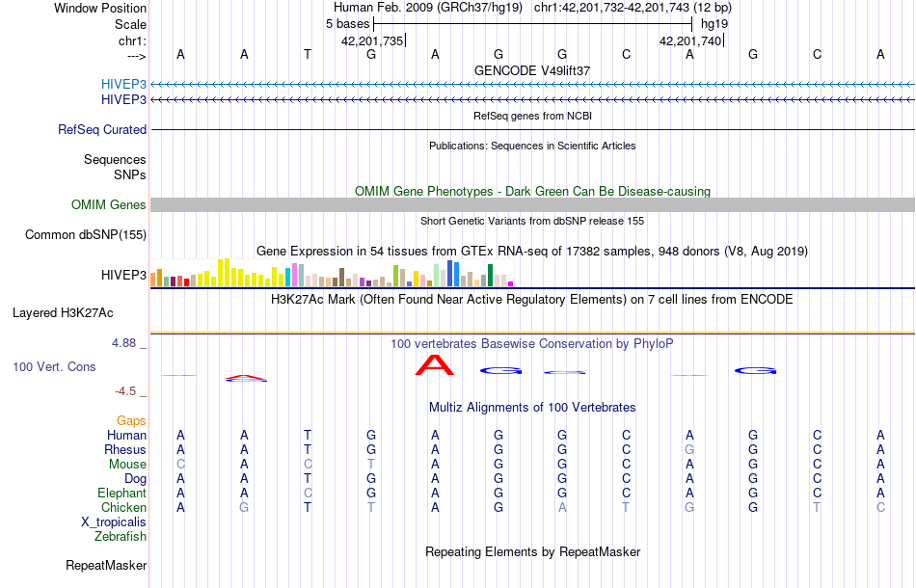Click the Scale track label
The image size is (916, 588).
pyautogui.click(x=130, y=24)
